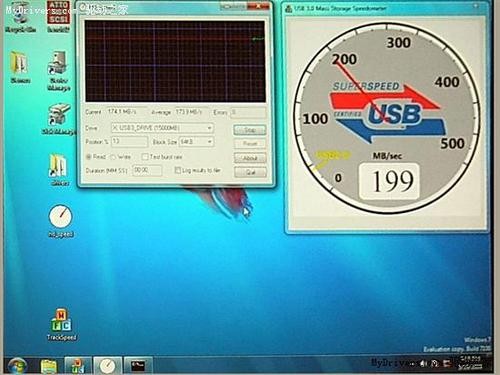Click the Reset button
Viewport: 500px width, 375px height.
pyautogui.click(x=250, y=144)
